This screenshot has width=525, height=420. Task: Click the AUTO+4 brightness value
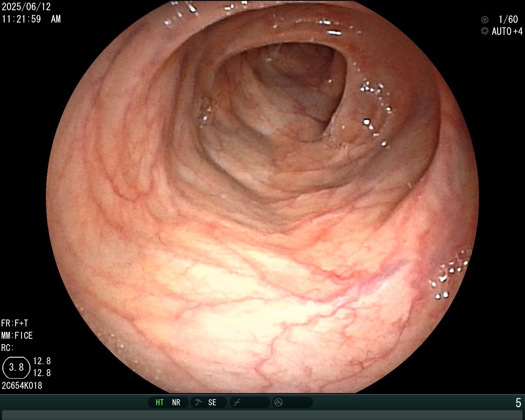(x=507, y=31)
